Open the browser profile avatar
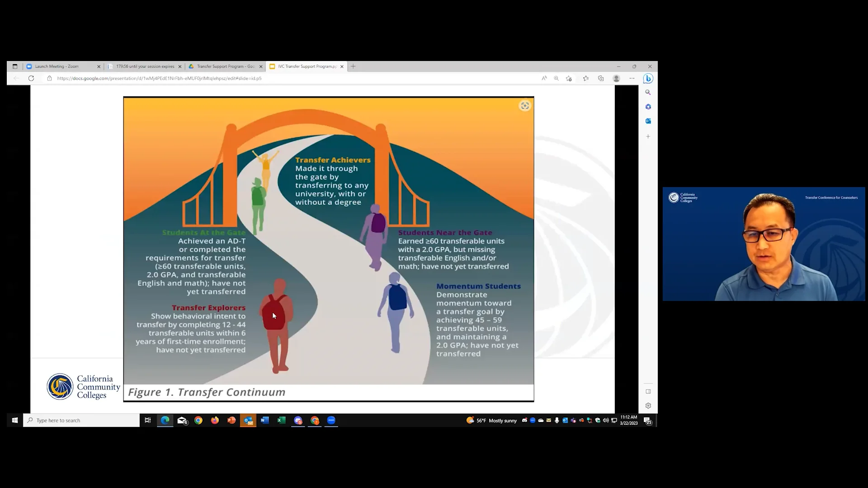868x488 pixels. pyautogui.click(x=616, y=78)
